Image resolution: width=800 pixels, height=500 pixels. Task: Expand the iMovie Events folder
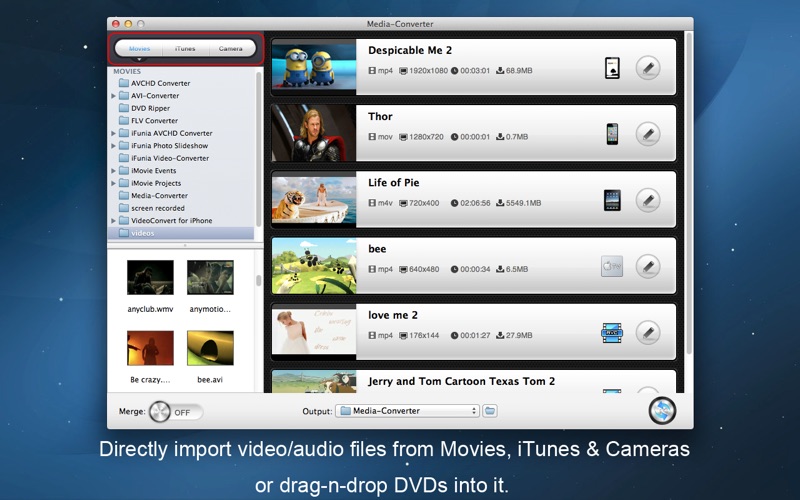tap(113, 171)
